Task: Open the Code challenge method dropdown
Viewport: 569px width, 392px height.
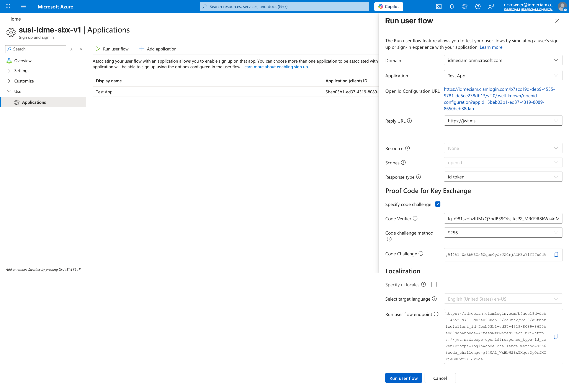Action: pos(503,232)
